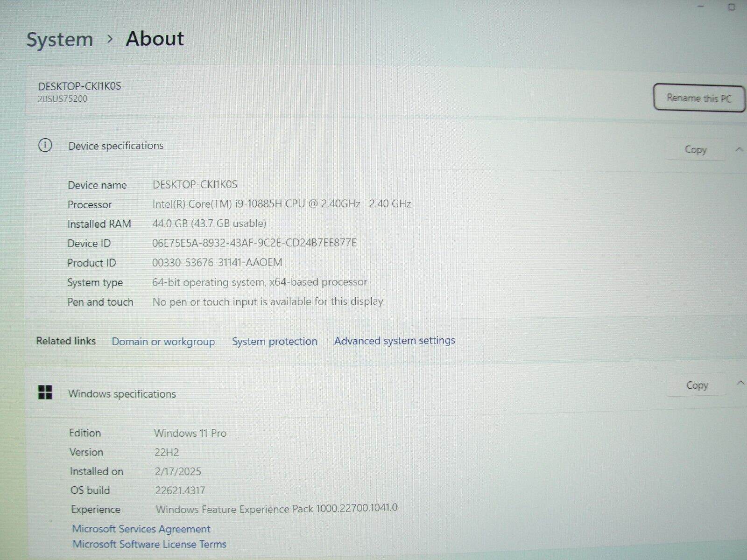Image resolution: width=747 pixels, height=560 pixels.
Task: Open Advanced system settings
Action: pos(395,341)
